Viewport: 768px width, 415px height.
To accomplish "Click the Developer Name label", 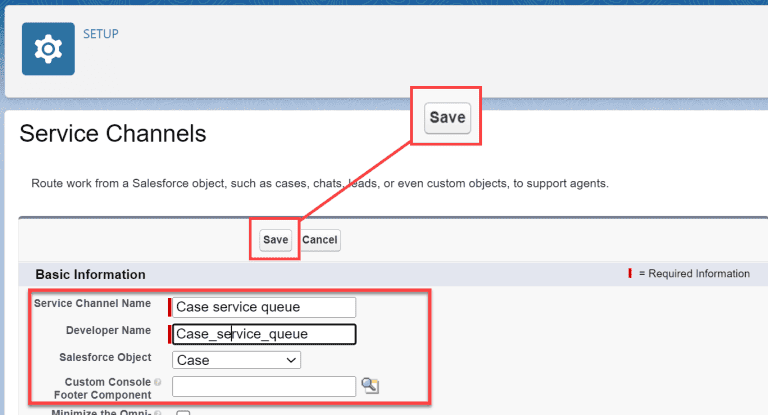I will pos(108,330).
